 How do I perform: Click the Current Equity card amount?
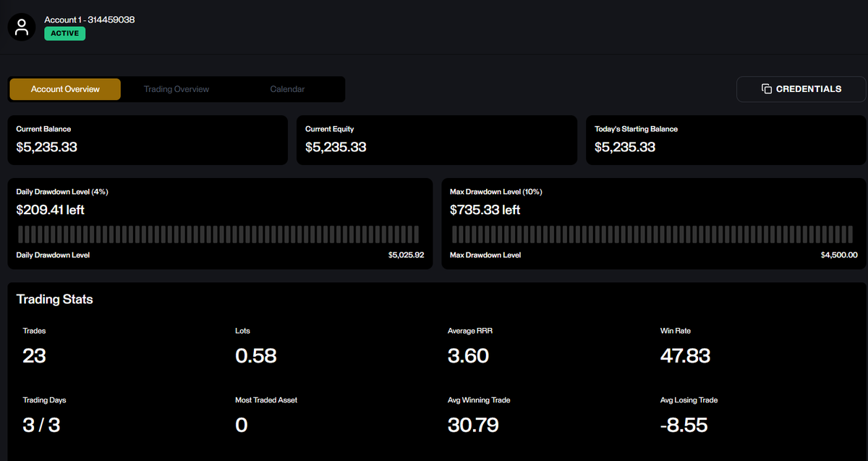click(336, 147)
